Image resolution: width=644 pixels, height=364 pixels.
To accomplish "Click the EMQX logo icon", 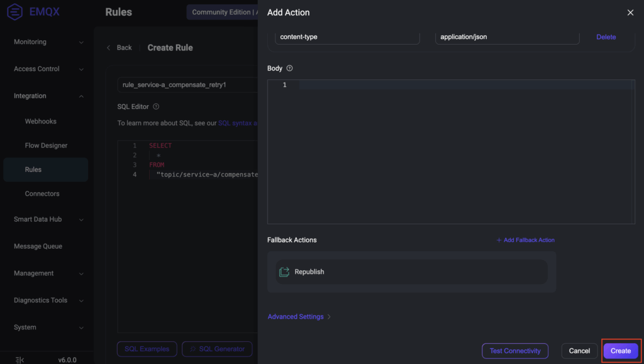I will pyautogui.click(x=14, y=12).
